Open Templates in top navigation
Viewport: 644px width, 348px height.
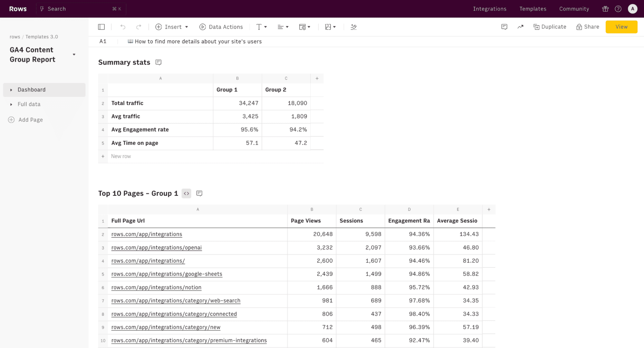tap(533, 9)
